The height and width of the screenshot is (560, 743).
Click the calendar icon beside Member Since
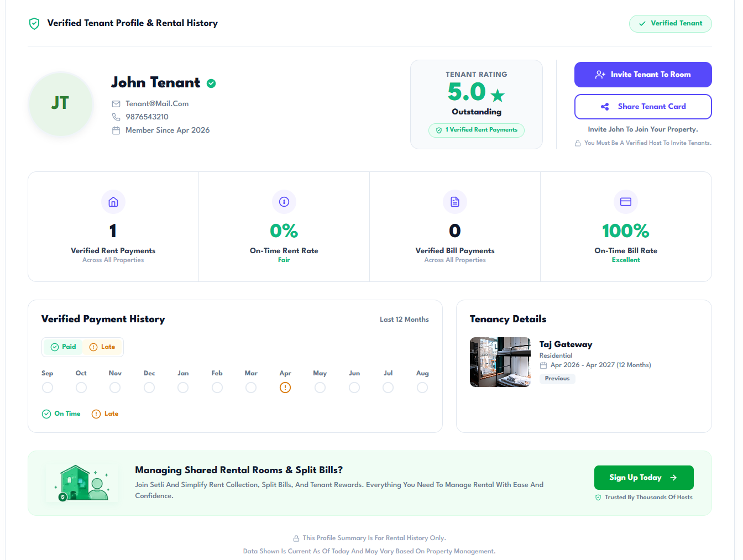click(x=116, y=130)
